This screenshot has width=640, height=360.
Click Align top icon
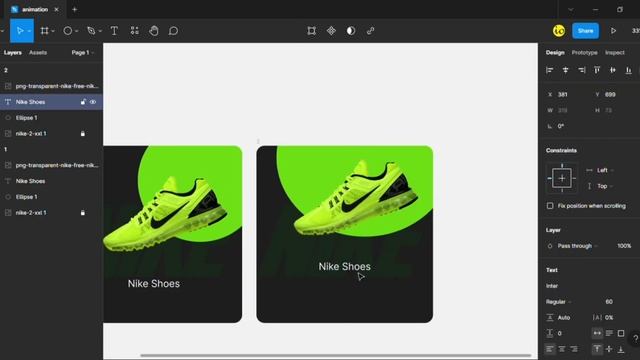[597, 70]
